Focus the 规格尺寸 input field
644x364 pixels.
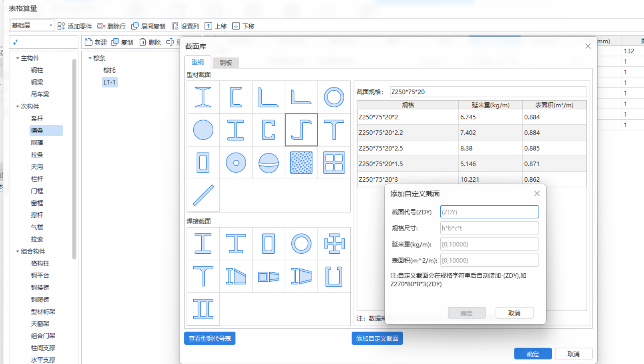(489, 228)
